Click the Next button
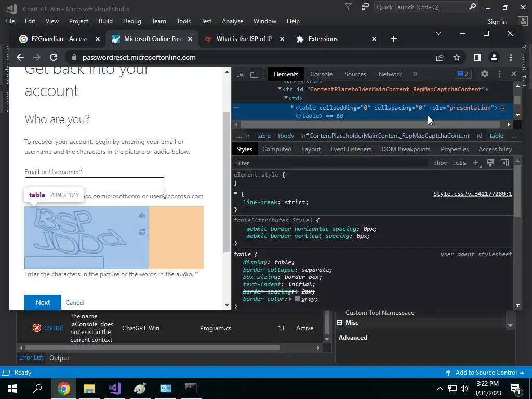The height and width of the screenshot is (399, 532). [x=43, y=302]
